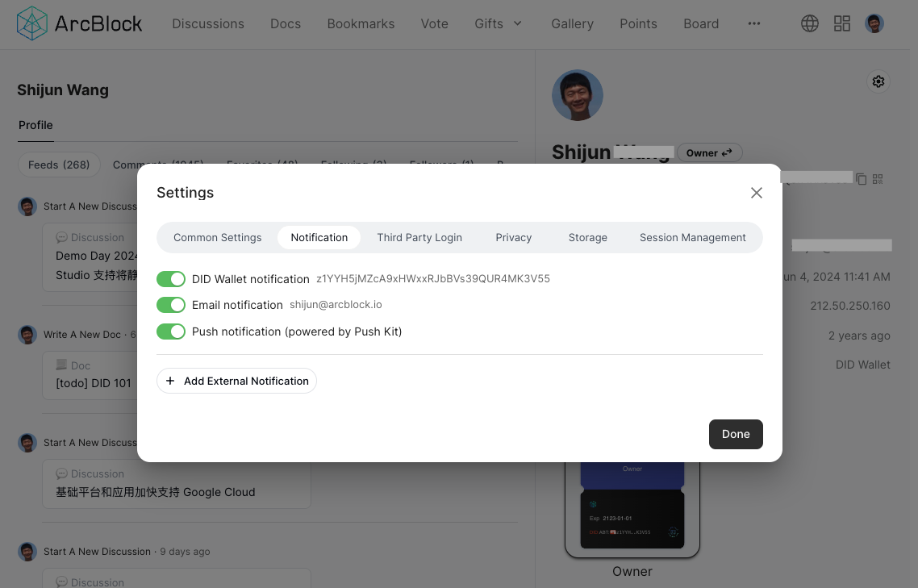Screen dimensions: 918x588
Task: Disable DID Wallet notification toggle
Action: [x=171, y=279]
